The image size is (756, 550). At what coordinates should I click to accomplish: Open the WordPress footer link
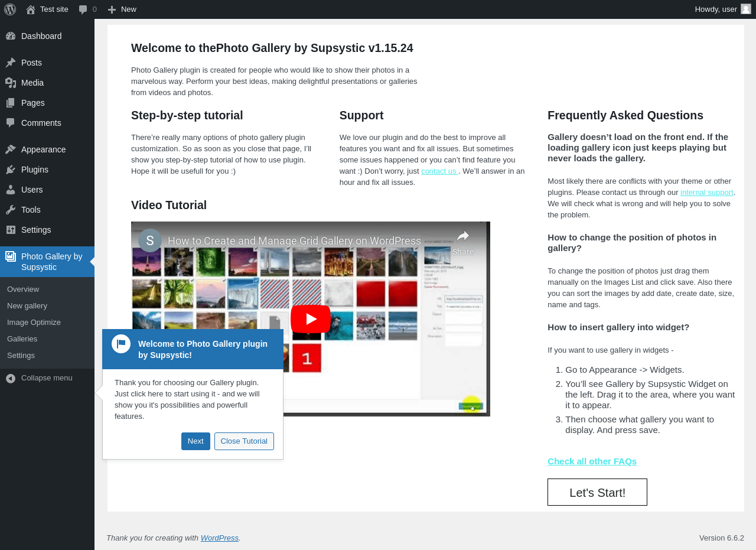(x=220, y=538)
